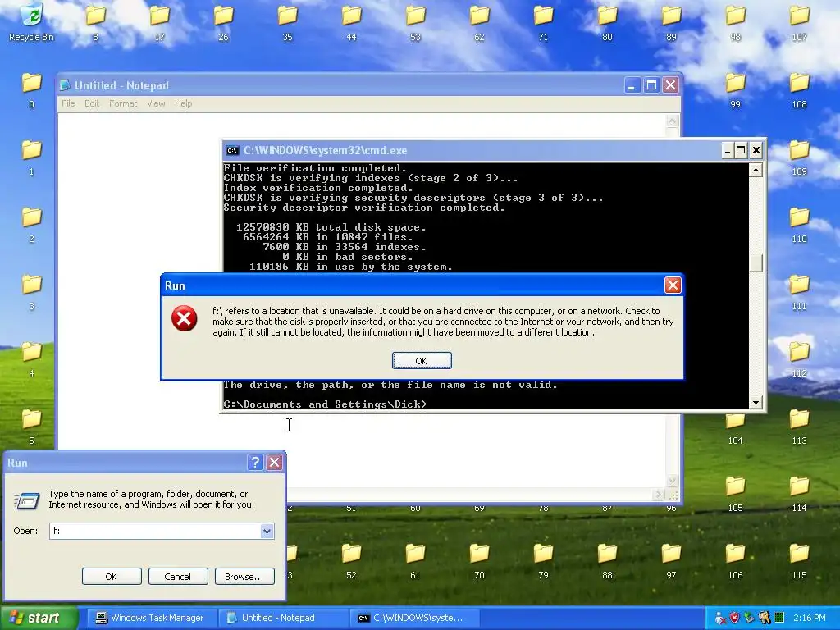
Task: Select desktop folder named 2
Action: click(32, 224)
